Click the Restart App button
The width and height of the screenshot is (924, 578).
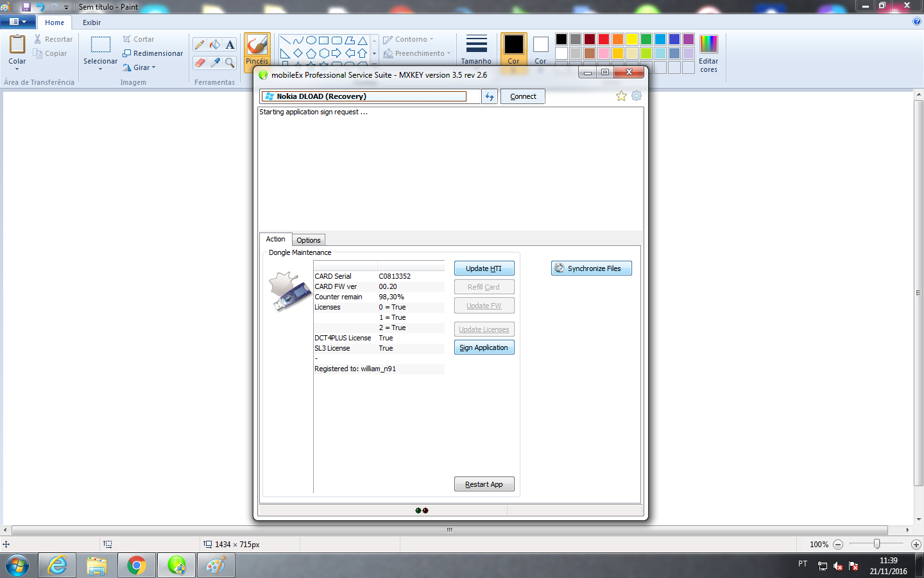coord(484,484)
